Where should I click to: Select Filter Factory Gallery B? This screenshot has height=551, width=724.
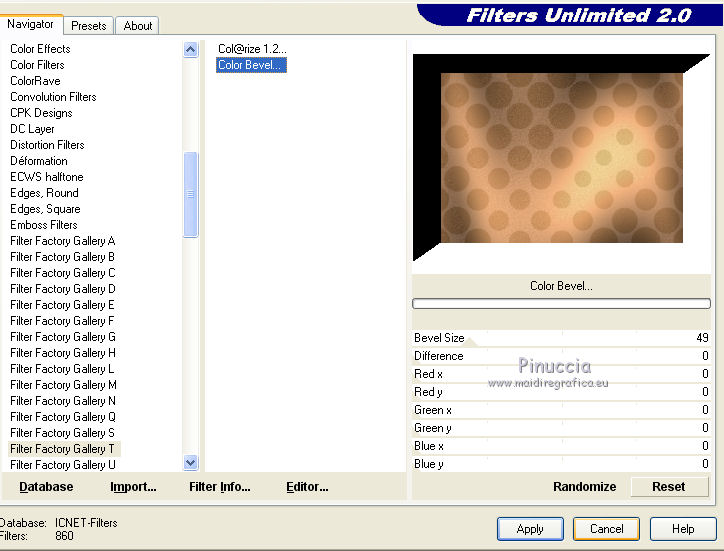62,257
